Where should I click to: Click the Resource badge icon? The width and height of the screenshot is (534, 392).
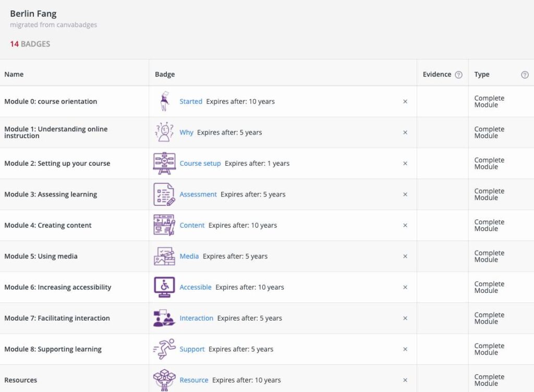(164, 380)
